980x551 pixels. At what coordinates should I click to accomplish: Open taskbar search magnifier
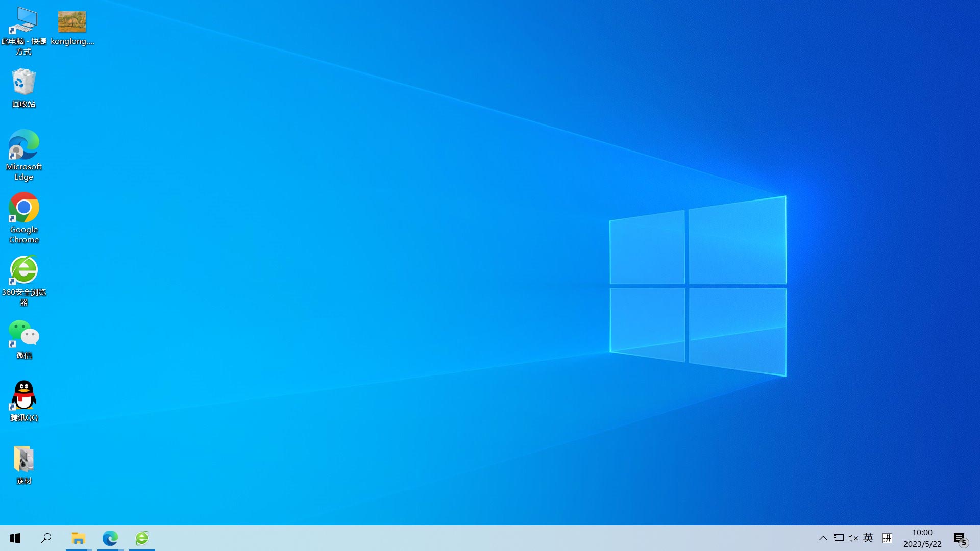click(x=46, y=538)
